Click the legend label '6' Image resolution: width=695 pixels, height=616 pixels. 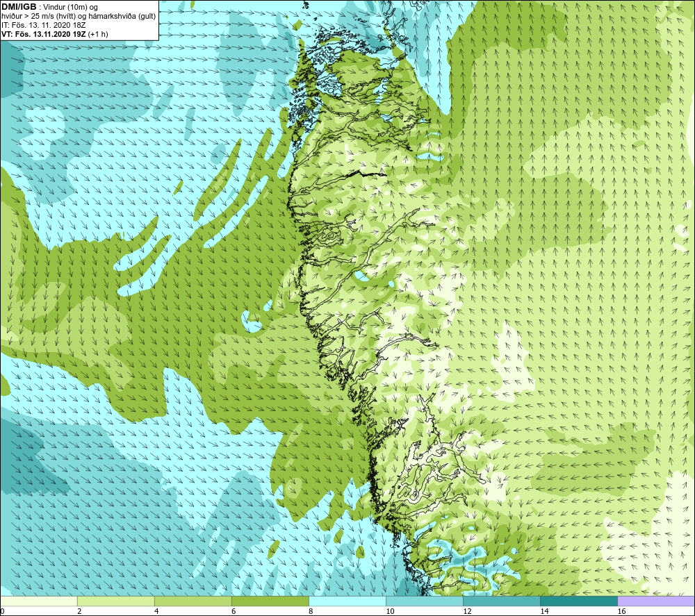click(234, 612)
